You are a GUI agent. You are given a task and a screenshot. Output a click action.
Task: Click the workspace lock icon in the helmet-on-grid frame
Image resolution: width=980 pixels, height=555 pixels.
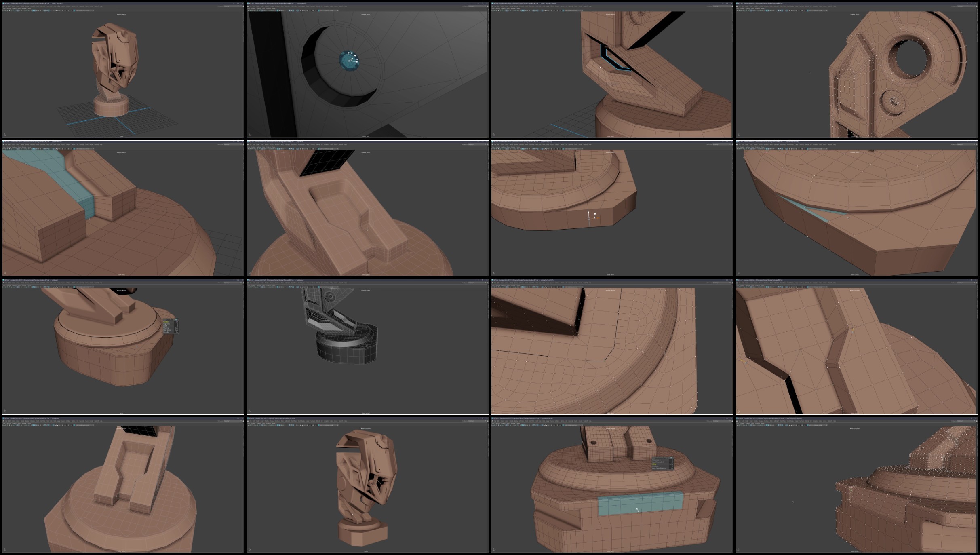242,6
